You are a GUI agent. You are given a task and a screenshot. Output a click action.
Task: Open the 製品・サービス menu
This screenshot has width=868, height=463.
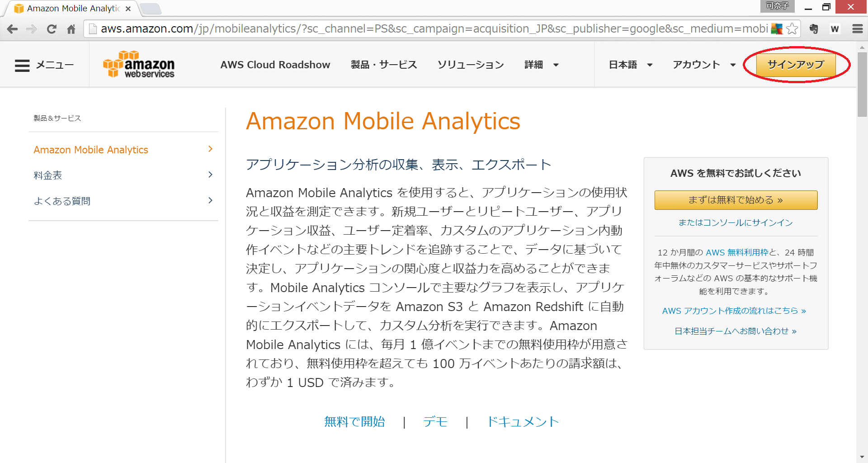point(383,65)
